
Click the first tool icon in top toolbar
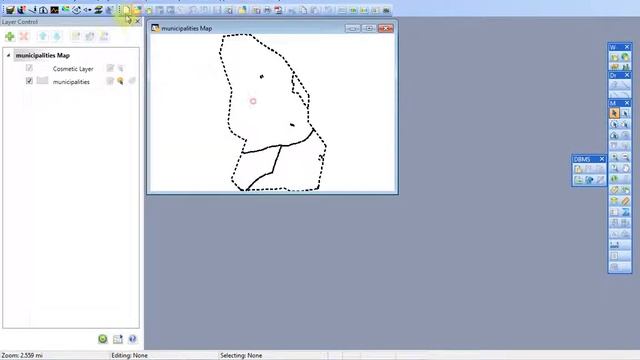click(10, 10)
